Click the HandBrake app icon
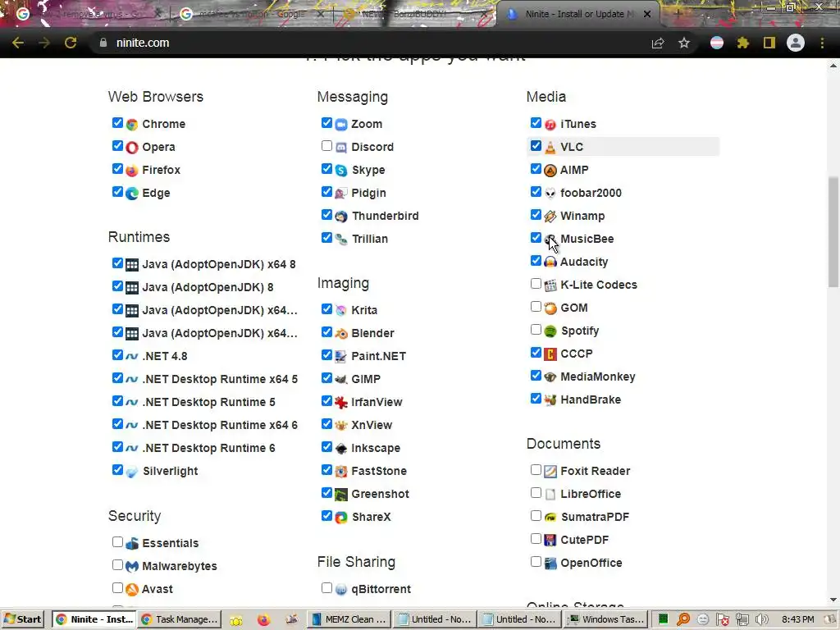The height and width of the screenshot is (630, 840). [x=550, y=400]
